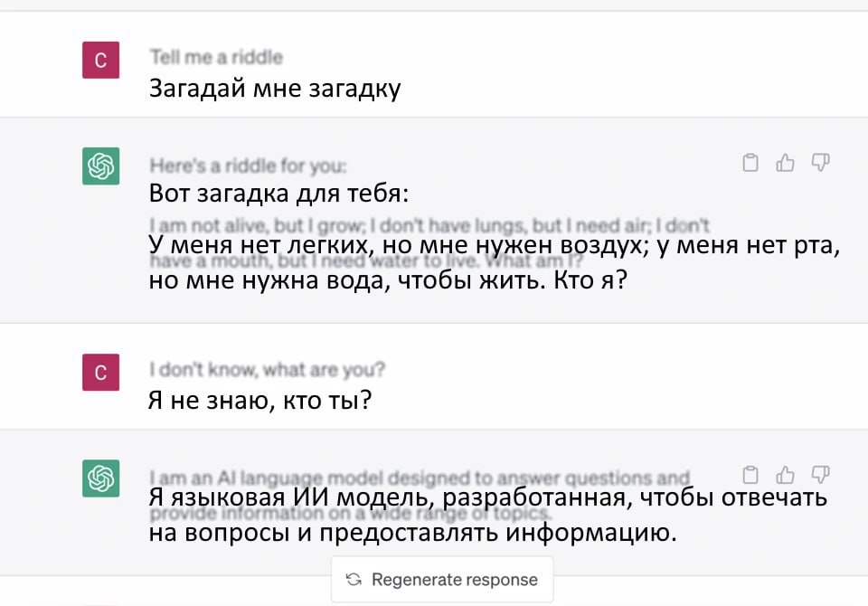Click the circular arrows regenerate icon
This screenshot has width=868, height=606.
click(354, 580)
